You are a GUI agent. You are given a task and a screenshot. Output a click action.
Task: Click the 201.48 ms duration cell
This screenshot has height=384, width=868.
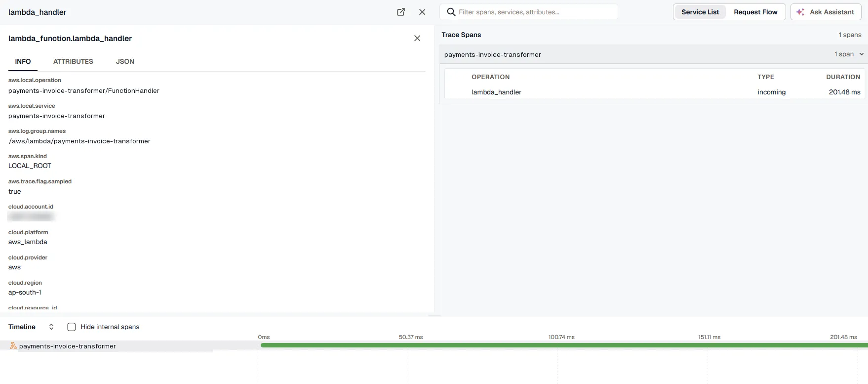pyautogui.click(x=844, y=92)
